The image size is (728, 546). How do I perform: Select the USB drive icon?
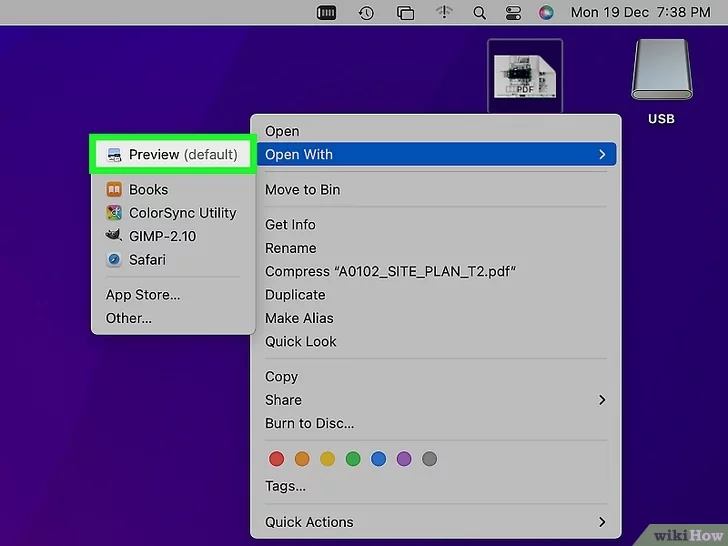pos(662,70)
